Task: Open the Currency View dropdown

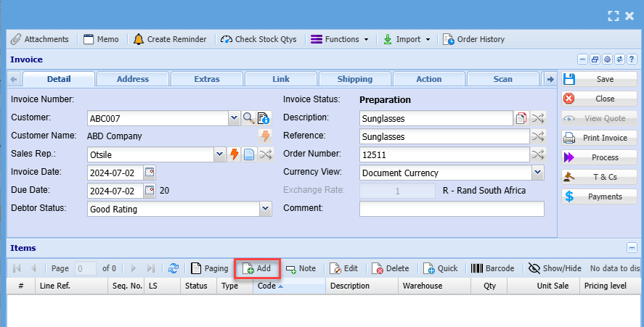Action: pyautogui.click(x=537, y=173)
